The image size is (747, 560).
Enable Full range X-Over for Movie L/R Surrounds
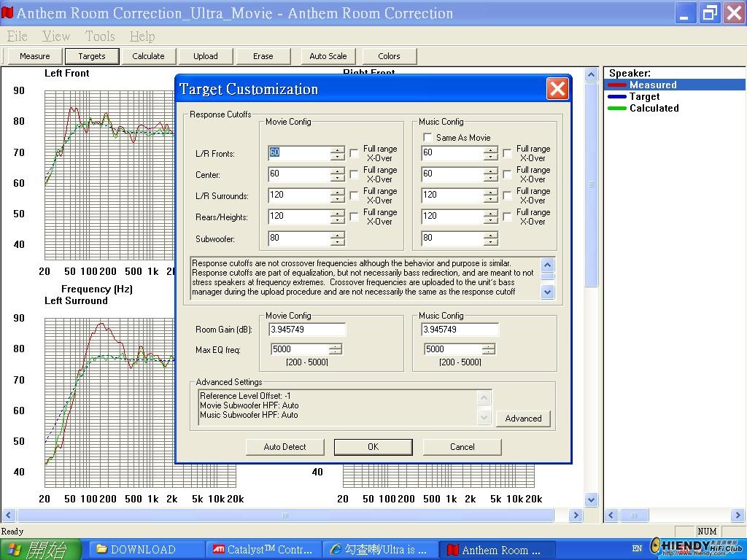(x=354, y=195)
